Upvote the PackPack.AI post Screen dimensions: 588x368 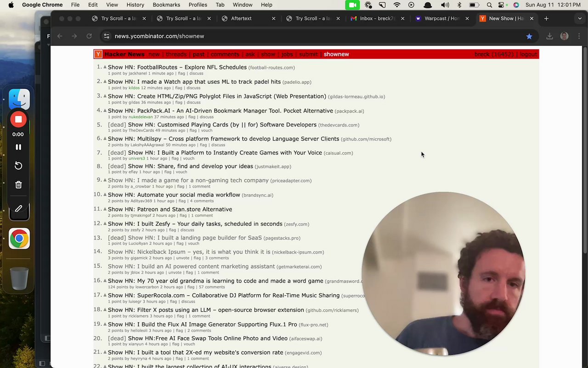[105, 110]
